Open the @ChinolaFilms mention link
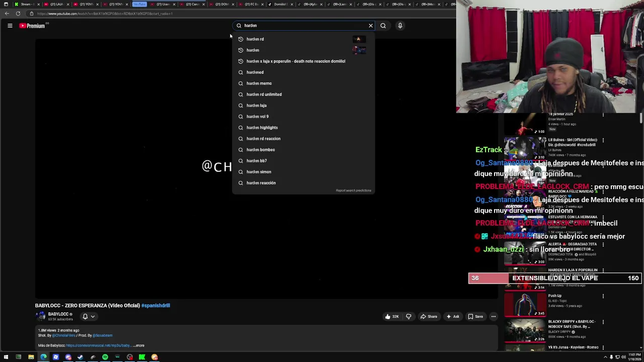 click(64, 335)
